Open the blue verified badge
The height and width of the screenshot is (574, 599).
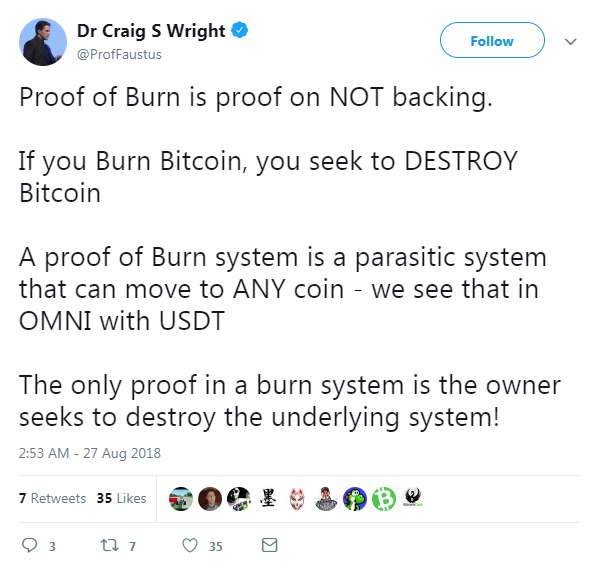tap(240, 30)
